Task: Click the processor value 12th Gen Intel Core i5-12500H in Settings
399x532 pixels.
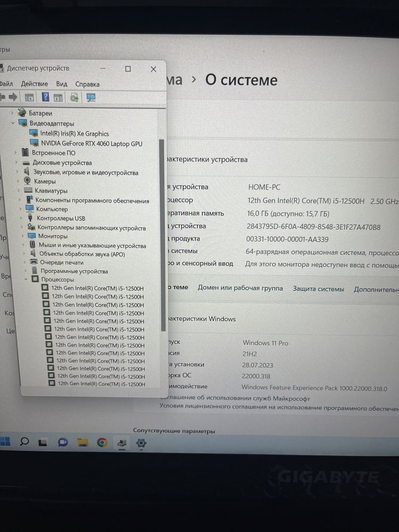Action: 306,201
